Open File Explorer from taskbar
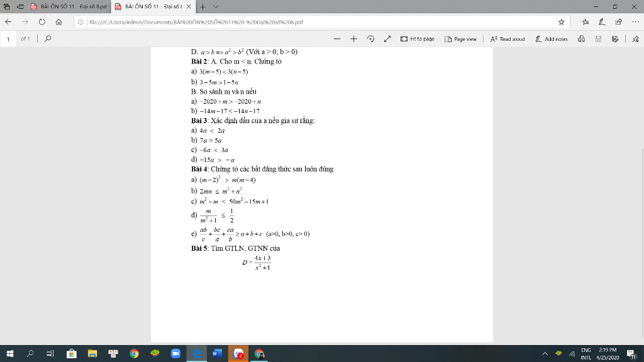The image size is (644, 362). point(92,353)
